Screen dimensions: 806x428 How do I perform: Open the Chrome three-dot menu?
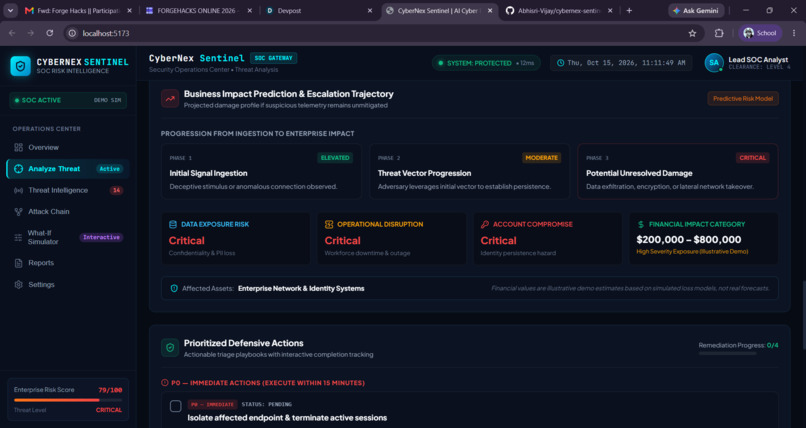794,33
